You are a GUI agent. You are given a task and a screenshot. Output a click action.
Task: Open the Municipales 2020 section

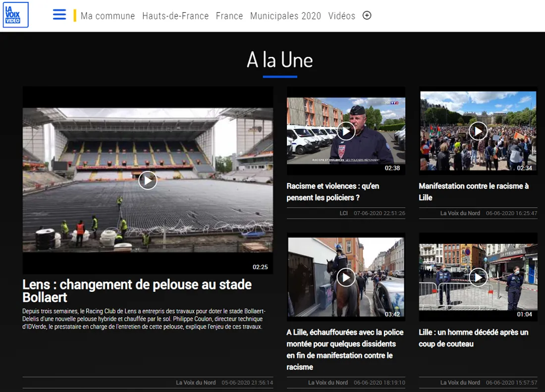pos(285,16)
